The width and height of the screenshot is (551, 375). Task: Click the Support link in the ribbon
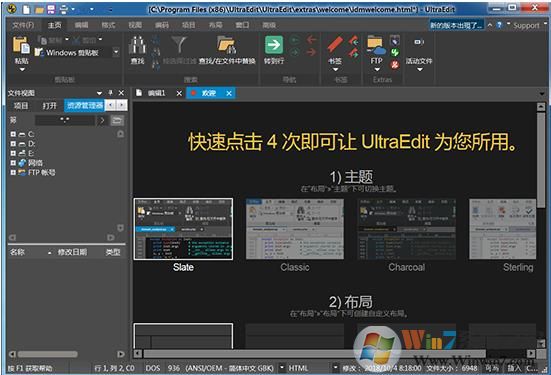click(x=526, y=26)
